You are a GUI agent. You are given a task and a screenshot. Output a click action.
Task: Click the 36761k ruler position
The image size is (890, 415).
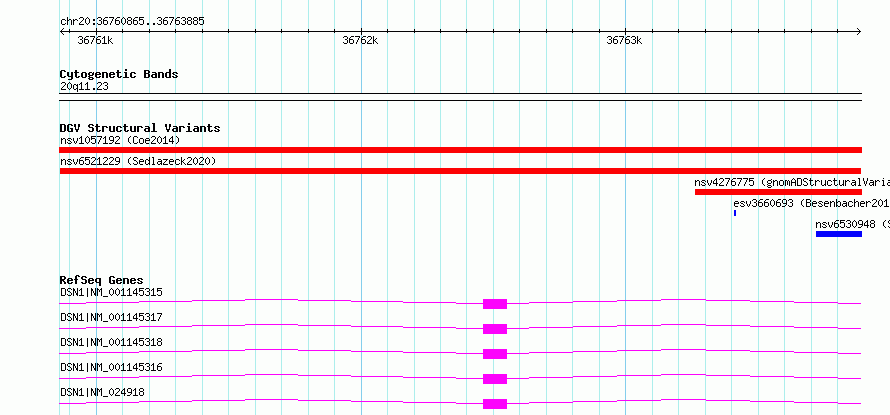coord(95,41)
